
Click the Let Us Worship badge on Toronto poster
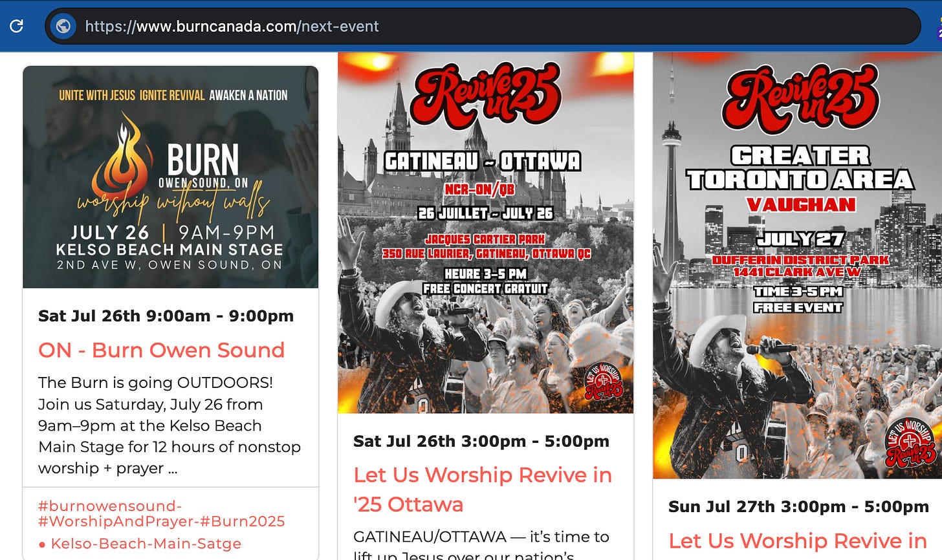910,444
